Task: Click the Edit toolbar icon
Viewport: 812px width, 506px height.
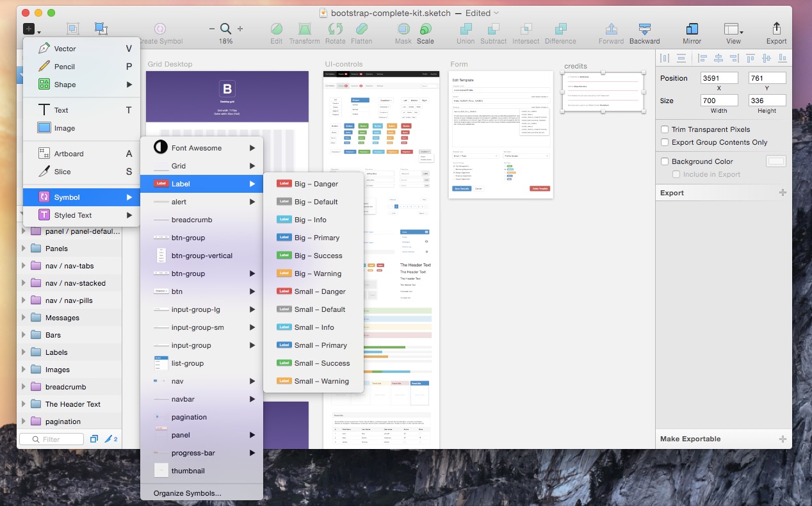Action: click(x=276, y=29)
